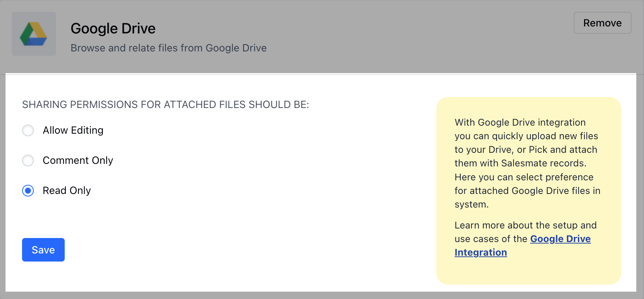The height and width of the screenshot is (299, 644).
Task: Click the 'Browse and relate files from Google Drive' text
Action: pyautogui.click(x=168, y=48)
